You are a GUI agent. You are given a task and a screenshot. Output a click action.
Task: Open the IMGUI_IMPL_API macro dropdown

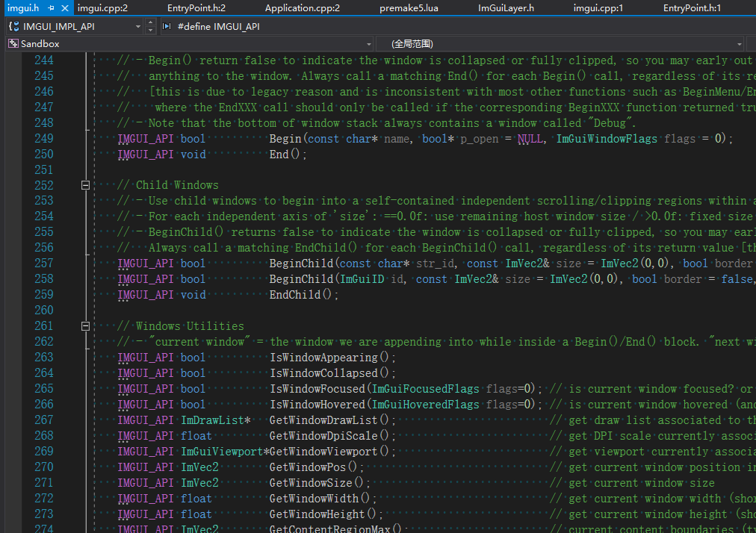click(x=137, y=25)
